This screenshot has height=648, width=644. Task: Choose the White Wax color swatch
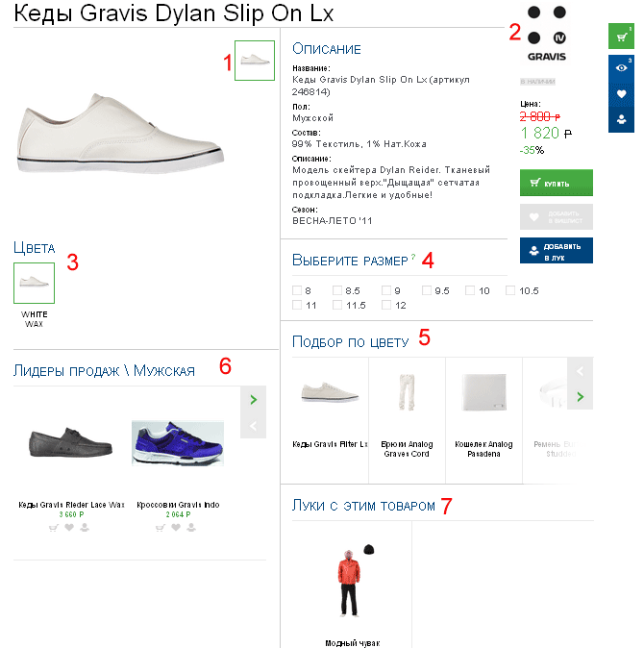[x=35, y=283]
